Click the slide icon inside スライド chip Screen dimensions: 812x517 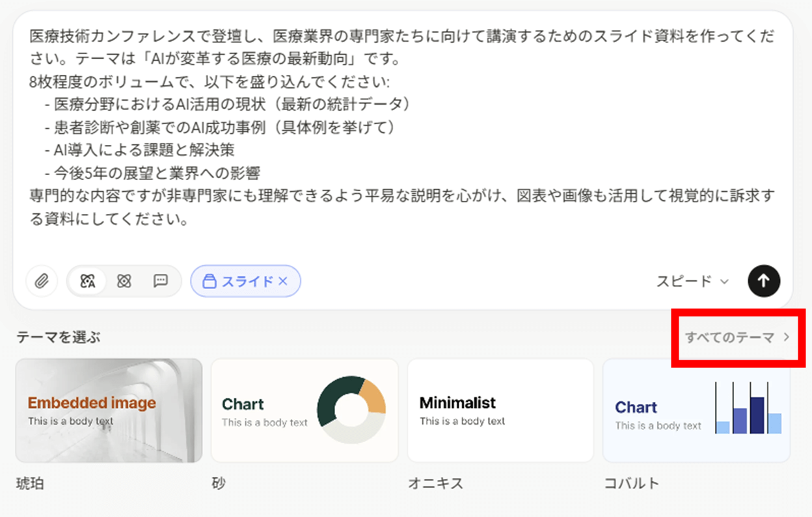pos(209,282)
